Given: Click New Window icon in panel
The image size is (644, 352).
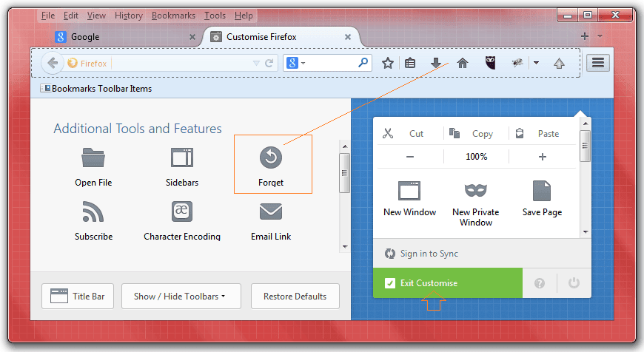Looking at the screenshot, I should click(409, 191).
